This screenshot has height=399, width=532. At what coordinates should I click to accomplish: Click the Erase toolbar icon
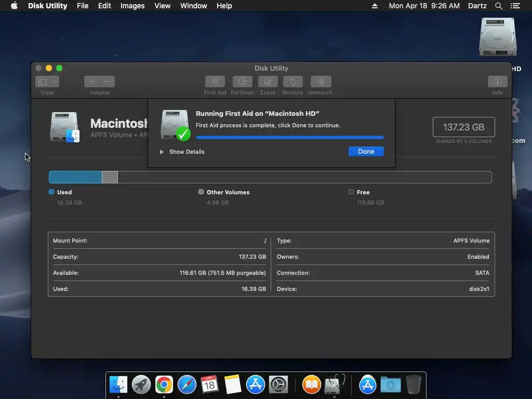268,82
